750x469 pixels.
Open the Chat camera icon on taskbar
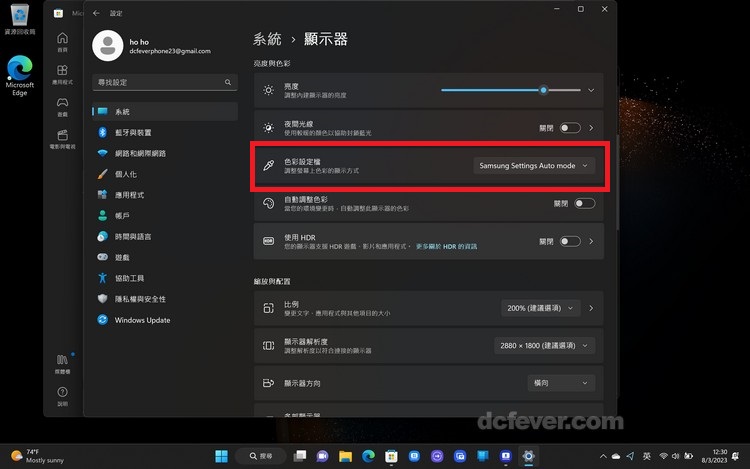[322, 456]
